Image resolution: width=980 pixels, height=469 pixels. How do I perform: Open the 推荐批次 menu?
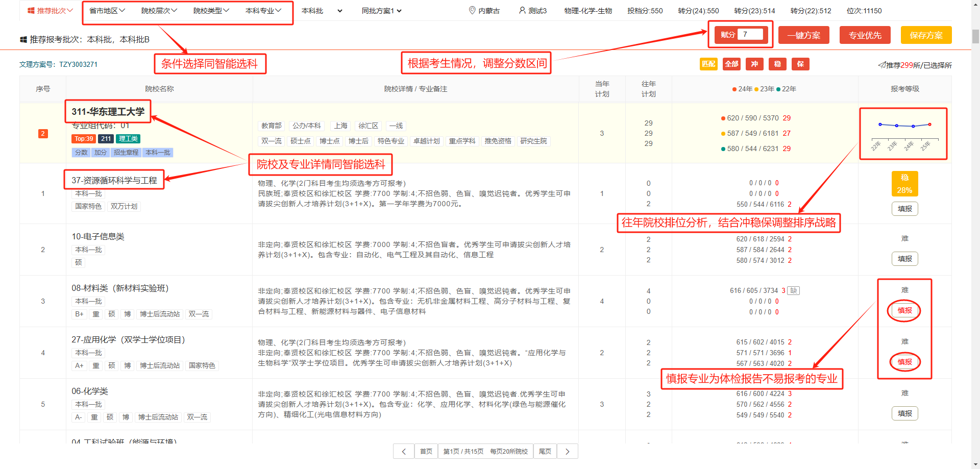tap(51, 11)
